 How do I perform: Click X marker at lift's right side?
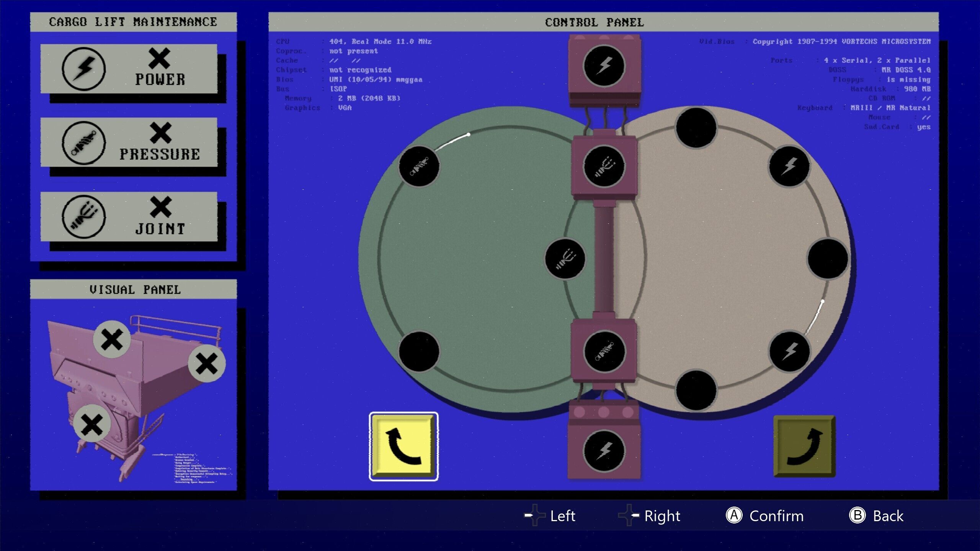pyautogui.click(x=207, y=364)
